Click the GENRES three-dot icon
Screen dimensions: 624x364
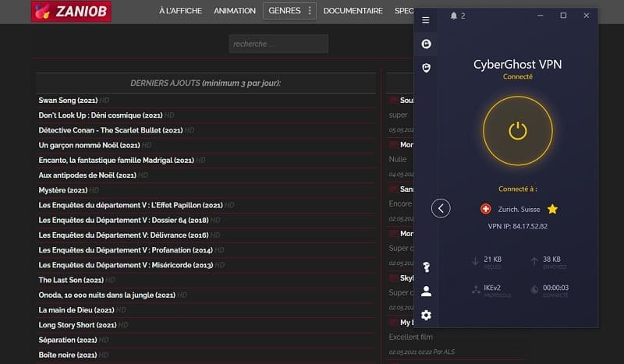pyautogui.click(x=310, y=11)
